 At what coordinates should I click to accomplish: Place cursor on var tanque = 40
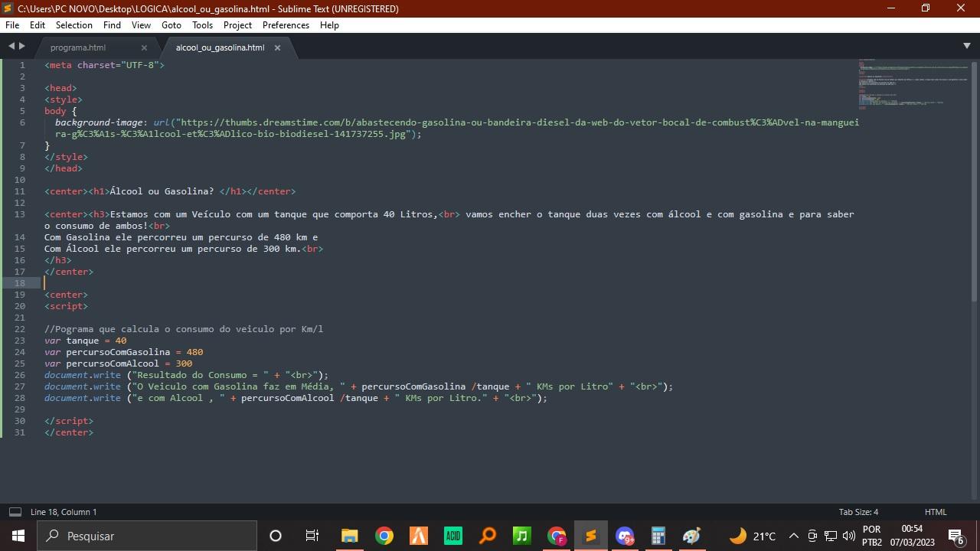[86, 341]
